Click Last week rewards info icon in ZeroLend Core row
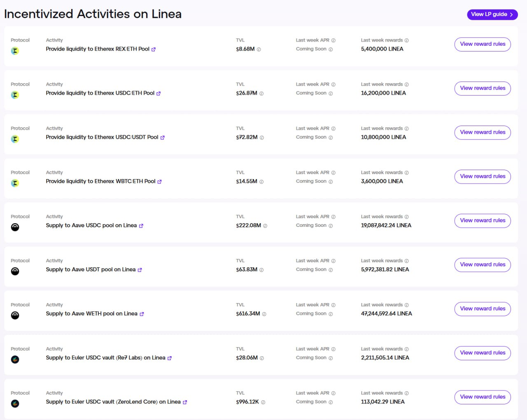 click(407, 393)
